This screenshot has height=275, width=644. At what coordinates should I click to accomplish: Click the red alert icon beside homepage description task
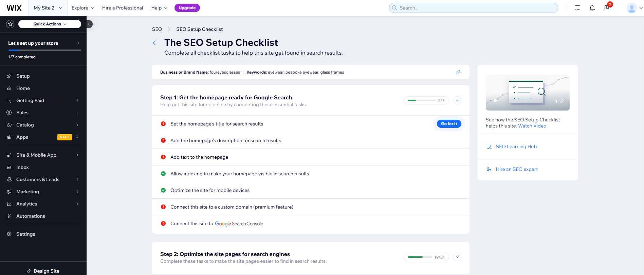(163, 140)
